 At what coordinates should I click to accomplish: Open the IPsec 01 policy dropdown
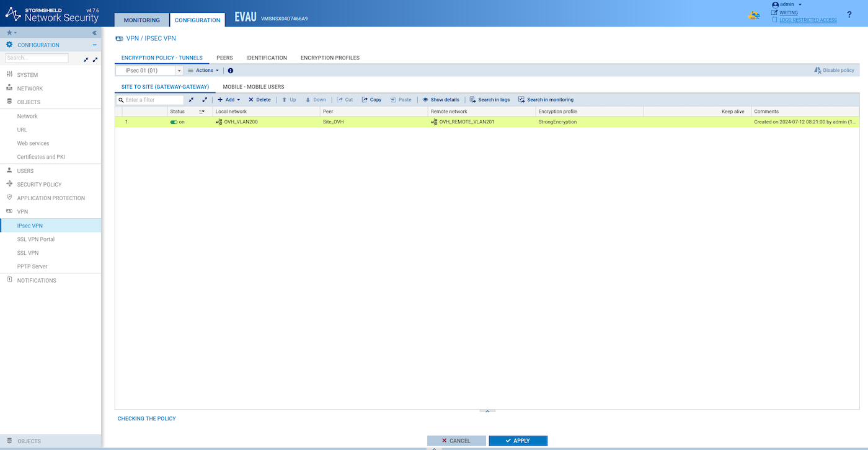tap(179, 71)
